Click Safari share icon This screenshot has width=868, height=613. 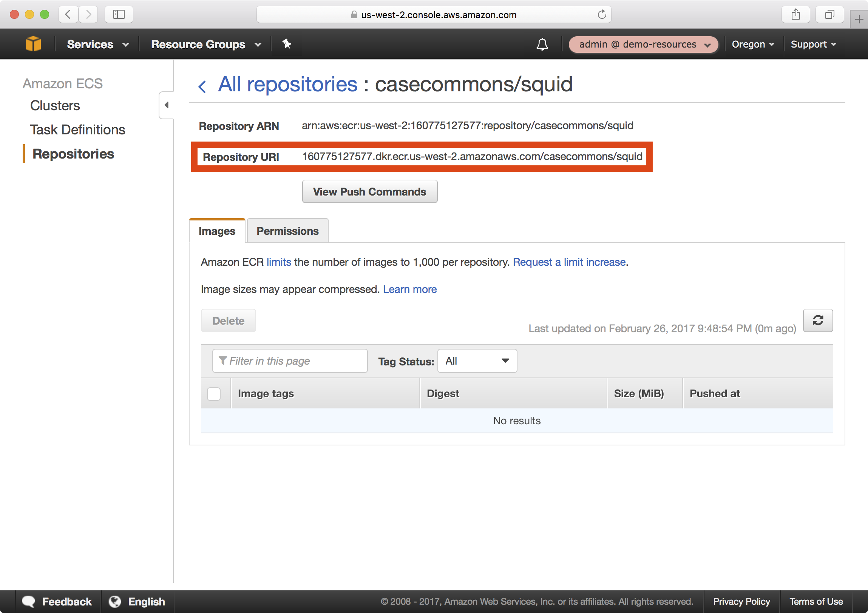tap(795, 15)
